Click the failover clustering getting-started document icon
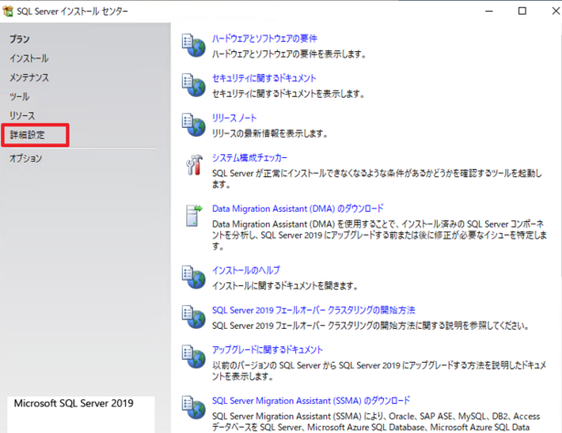Image resolution: width=562 pixels, height=433 pixels. (x=194, y=317)
